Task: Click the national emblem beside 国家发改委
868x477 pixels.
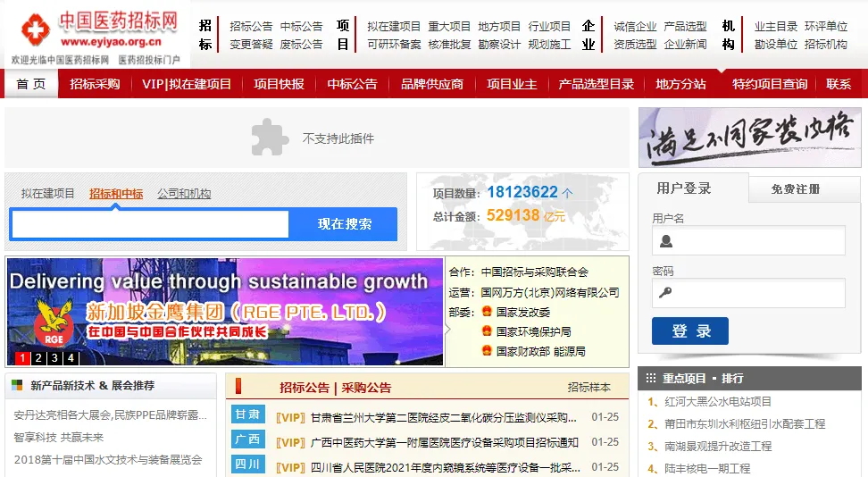Action: click(486, 313)
